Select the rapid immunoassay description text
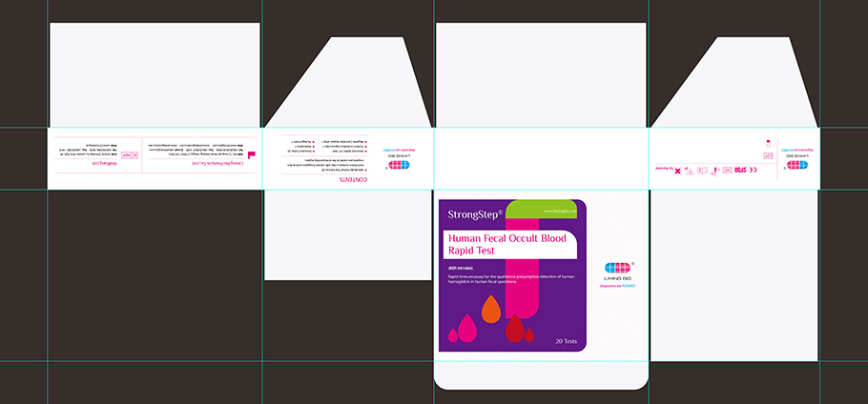 click(512, 280)
